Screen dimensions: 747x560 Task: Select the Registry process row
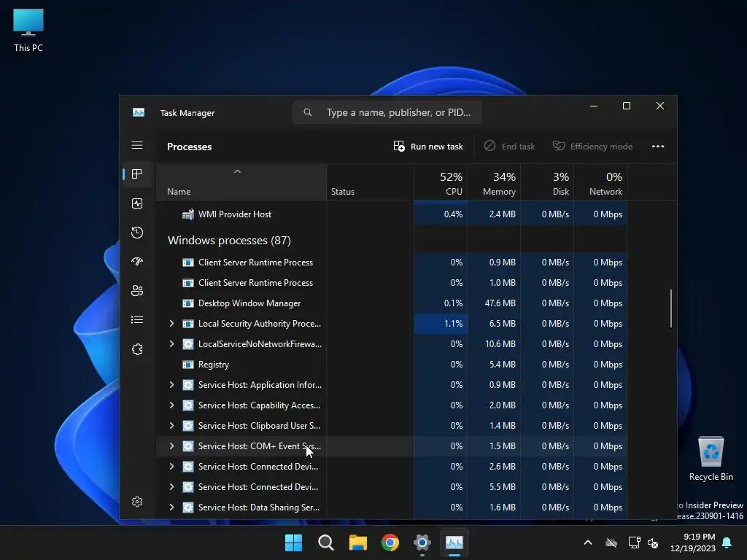[x=392, y=365]
